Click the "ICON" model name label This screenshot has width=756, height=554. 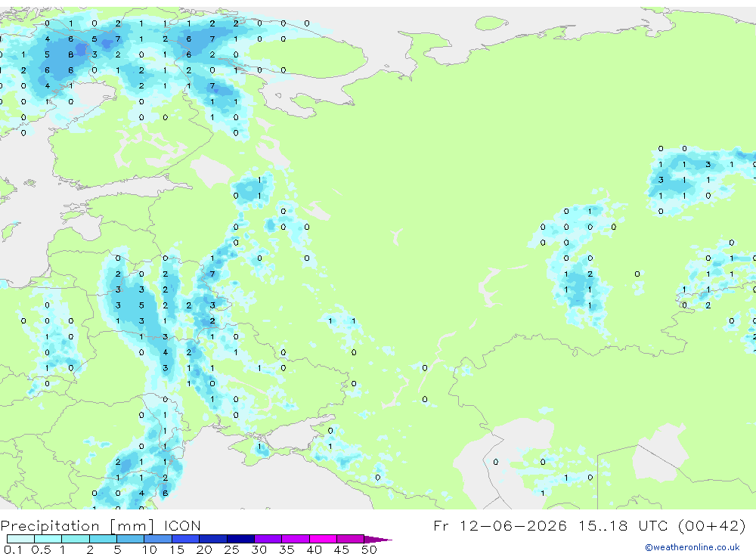pyautogui.click(x=181, y=525)
